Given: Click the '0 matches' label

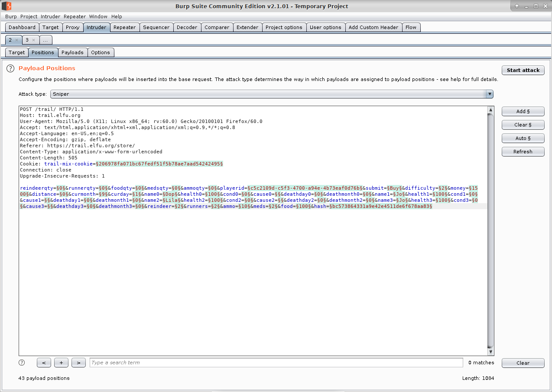Looking at the screenshot, I should pos(481,363).
